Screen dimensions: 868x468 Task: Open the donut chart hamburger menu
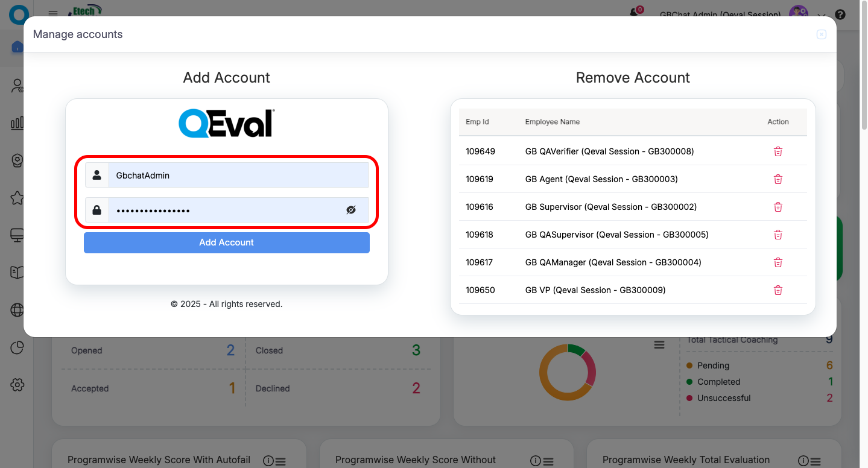click(659, 344)
